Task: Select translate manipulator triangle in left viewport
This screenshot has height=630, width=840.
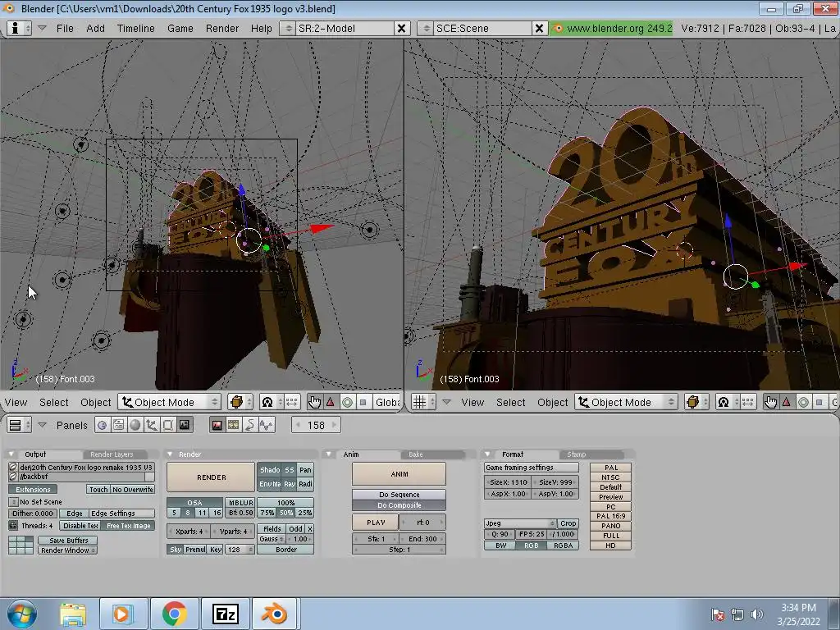Action: tap(331, 402)
